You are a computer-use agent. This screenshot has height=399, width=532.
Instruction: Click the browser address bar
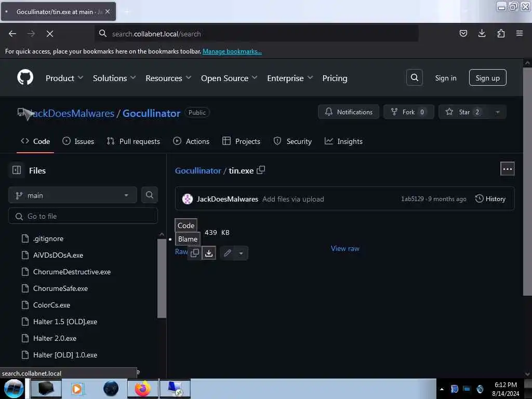[257, 34]
